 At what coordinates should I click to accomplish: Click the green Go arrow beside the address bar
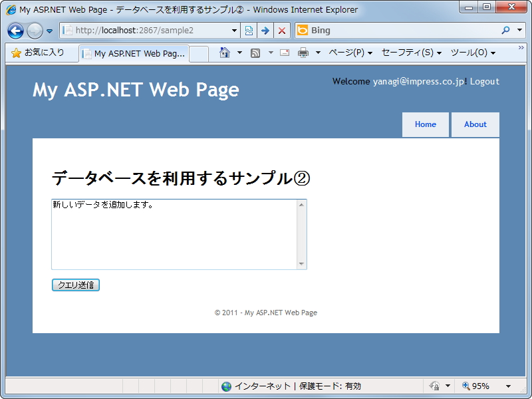pyautogui.click(x=265, y=30)
